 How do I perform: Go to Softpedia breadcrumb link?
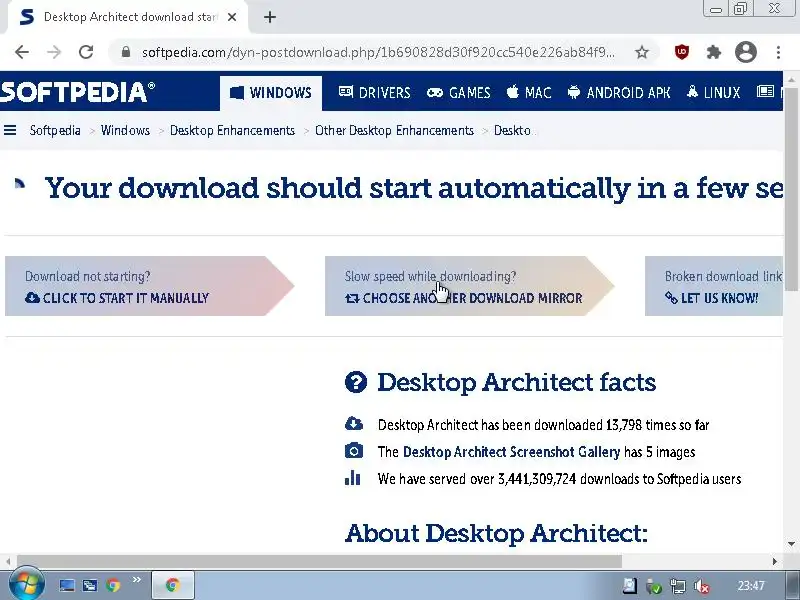pyautogui.click(x=55, y=131)
